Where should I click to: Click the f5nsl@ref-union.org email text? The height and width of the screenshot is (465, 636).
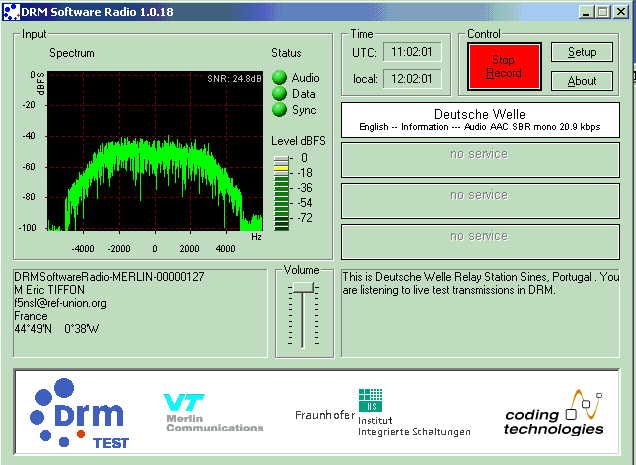point(60,303)
